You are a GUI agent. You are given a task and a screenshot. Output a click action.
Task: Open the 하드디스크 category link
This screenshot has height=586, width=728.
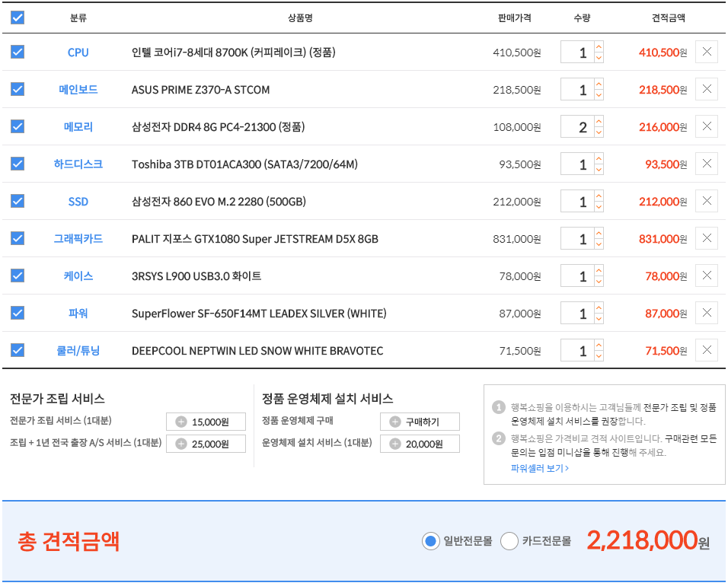[x=78, y=164]
